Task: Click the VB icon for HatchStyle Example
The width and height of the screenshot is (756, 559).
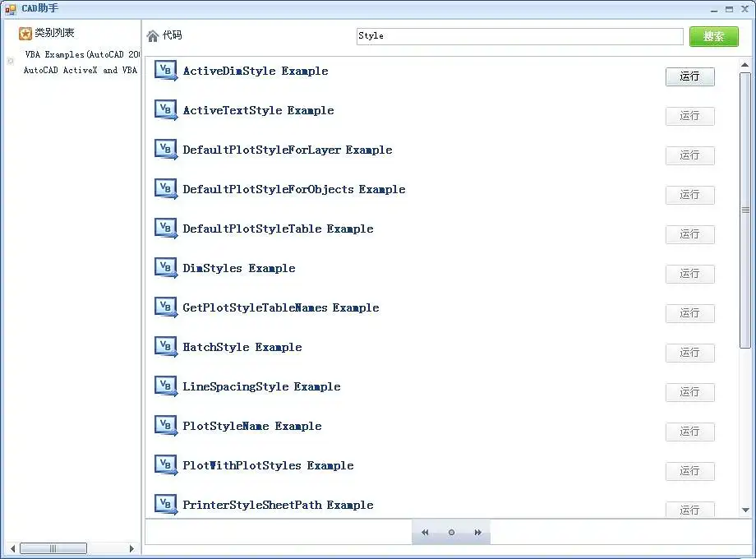Action: click(166, 347)
